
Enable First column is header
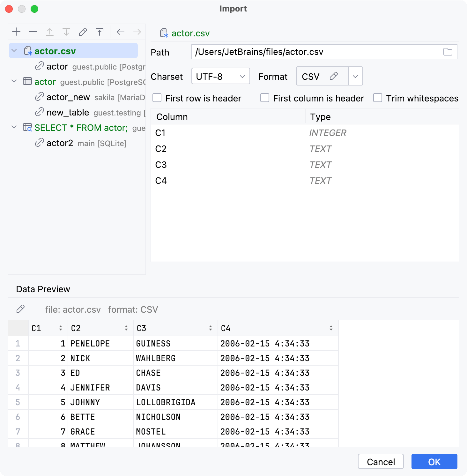click(x=265, y=98)
